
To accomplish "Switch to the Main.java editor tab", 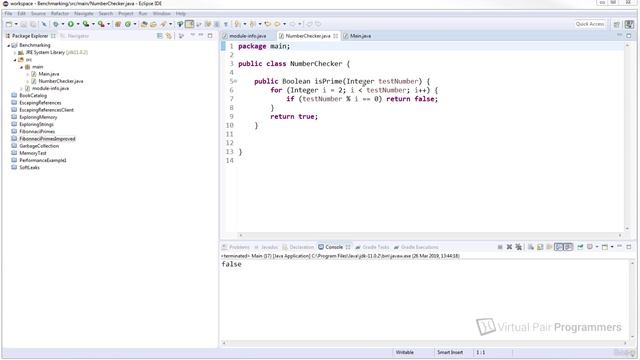I will pos(357,36).
